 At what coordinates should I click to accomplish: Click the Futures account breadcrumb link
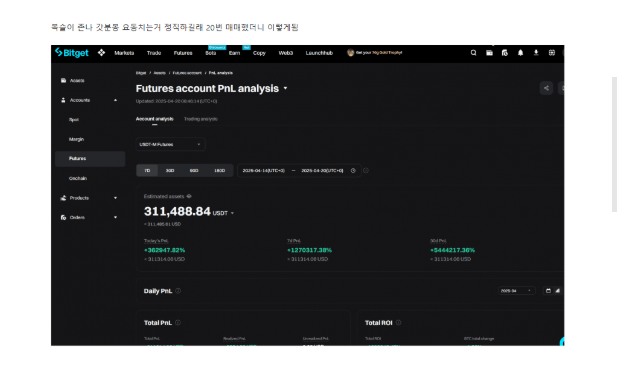187,73
